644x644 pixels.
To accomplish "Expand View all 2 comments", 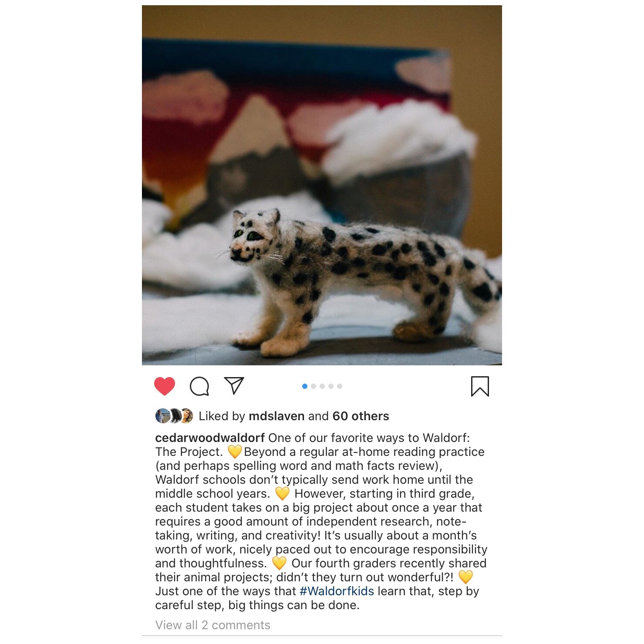I will [213, 625].
